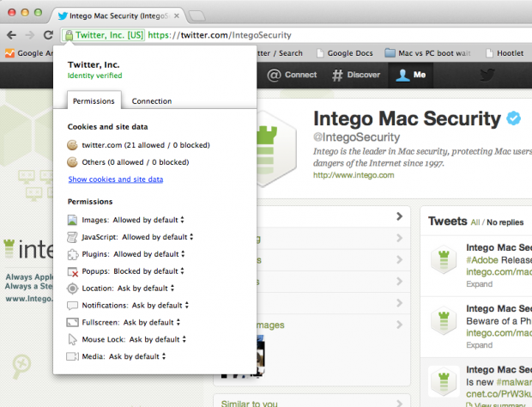Viewport: 532px width, 407px height.
Task: Click the twitter.com cookie icon
Action: [73, 145]
